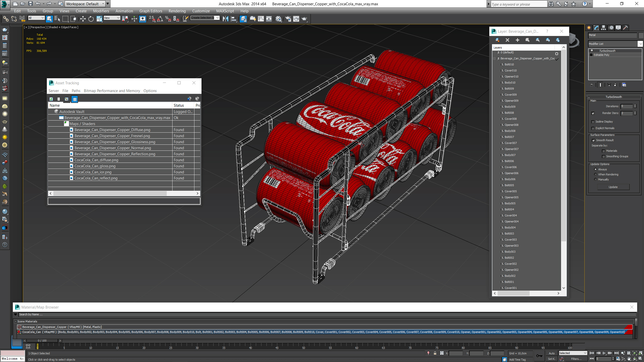Toggle Smooth Result checkbox
This screenshot has height=362, width=644.
coord(593,140)
